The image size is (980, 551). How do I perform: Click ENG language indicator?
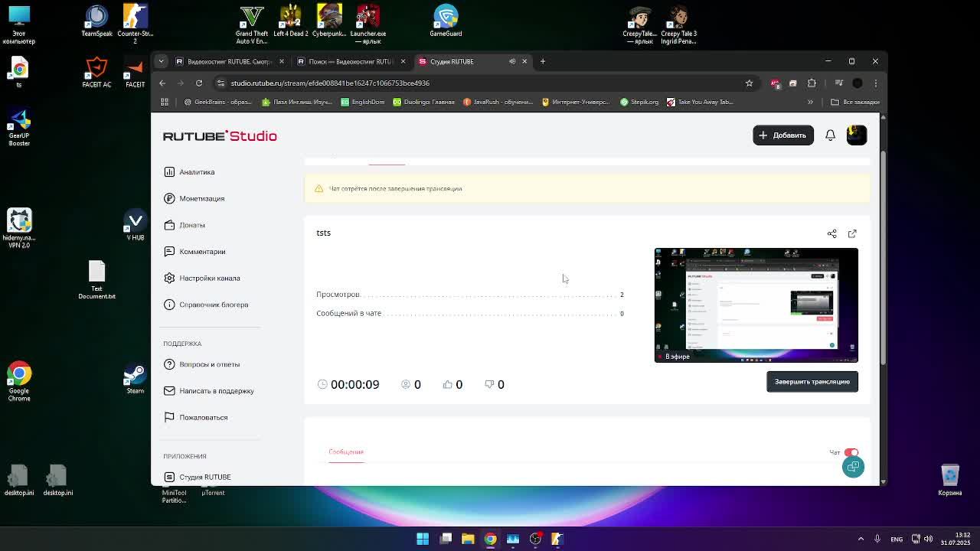(x=897, y=539)
